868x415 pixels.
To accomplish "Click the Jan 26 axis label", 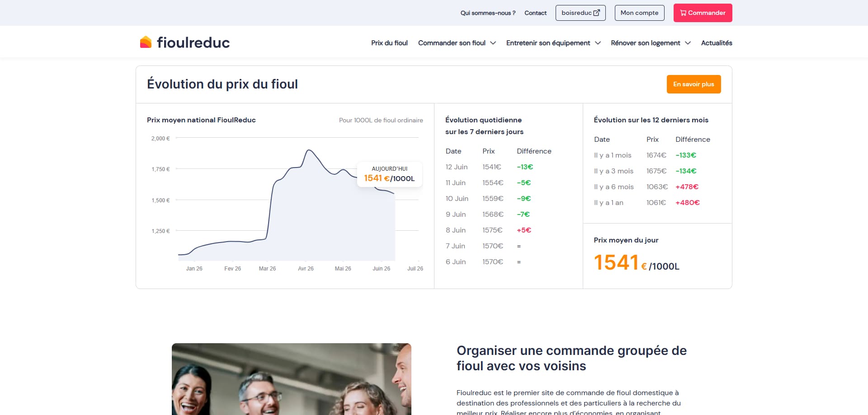I will (194, 269).
